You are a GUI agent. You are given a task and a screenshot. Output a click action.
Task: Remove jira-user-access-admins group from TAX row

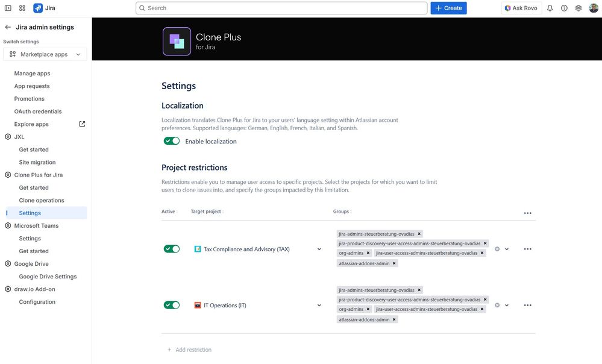tap(482, 253)
